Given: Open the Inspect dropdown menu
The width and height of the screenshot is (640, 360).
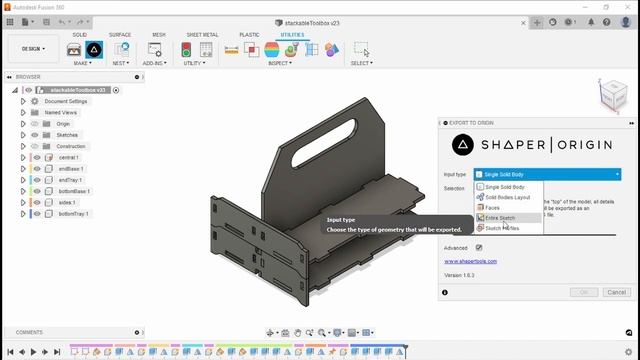Looking at the screenshot, I should (x=280, y=63).
